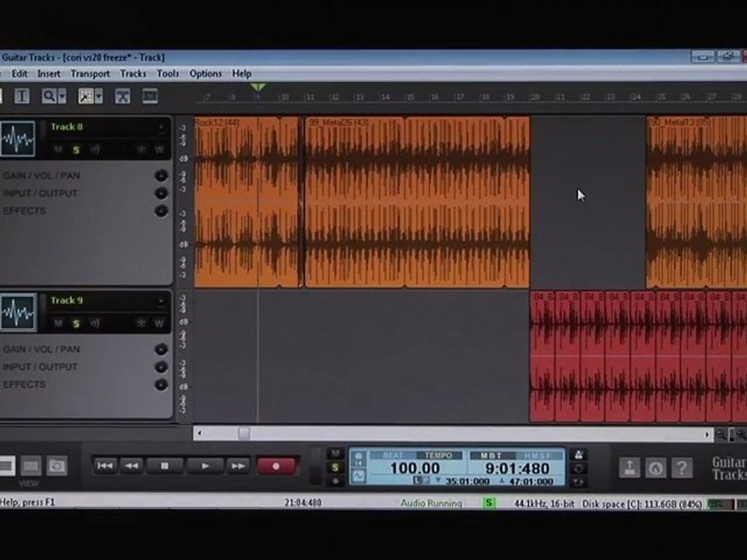Viewport: 747px width, 560px height.
Task: Mute Track 8
Action: (58, 149)
